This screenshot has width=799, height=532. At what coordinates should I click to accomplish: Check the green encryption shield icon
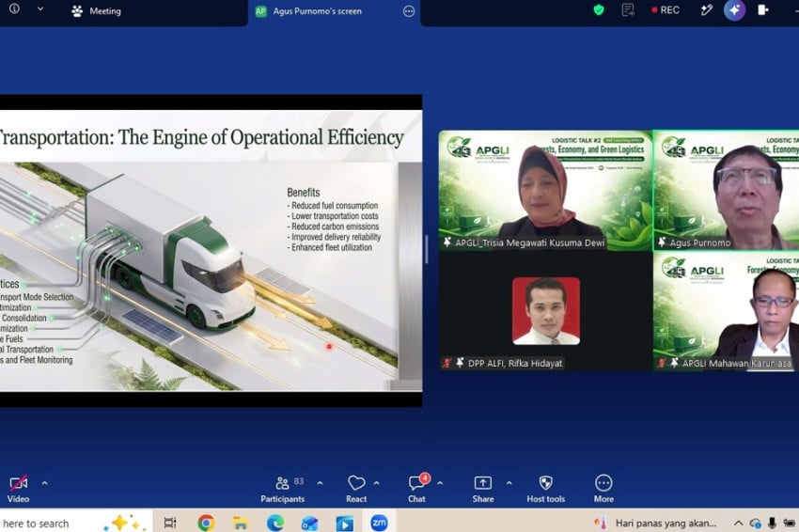coord(599,9)
